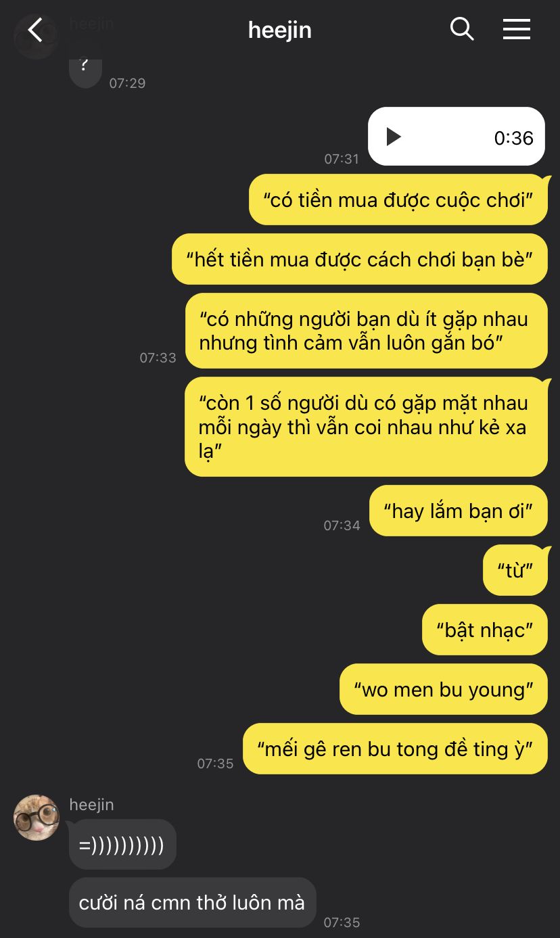Select the "cười ná cmn thở luôn mà" message
Screen dimensions: 560x938
pos(192,903)
